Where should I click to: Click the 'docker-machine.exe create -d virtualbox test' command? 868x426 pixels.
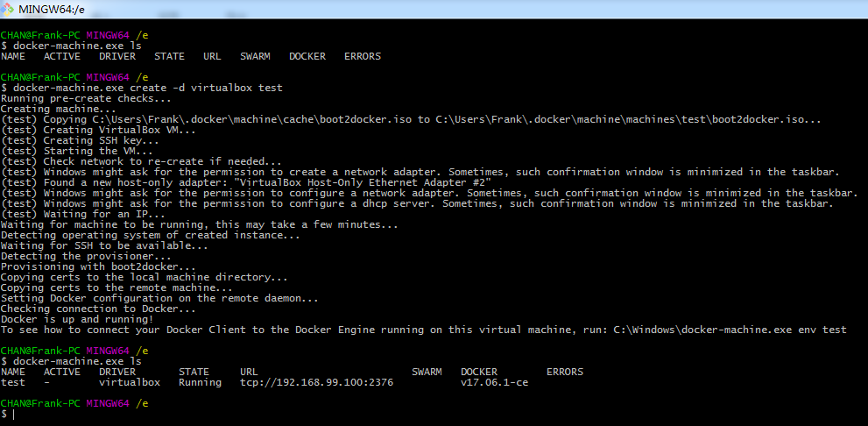click(147, 89)
